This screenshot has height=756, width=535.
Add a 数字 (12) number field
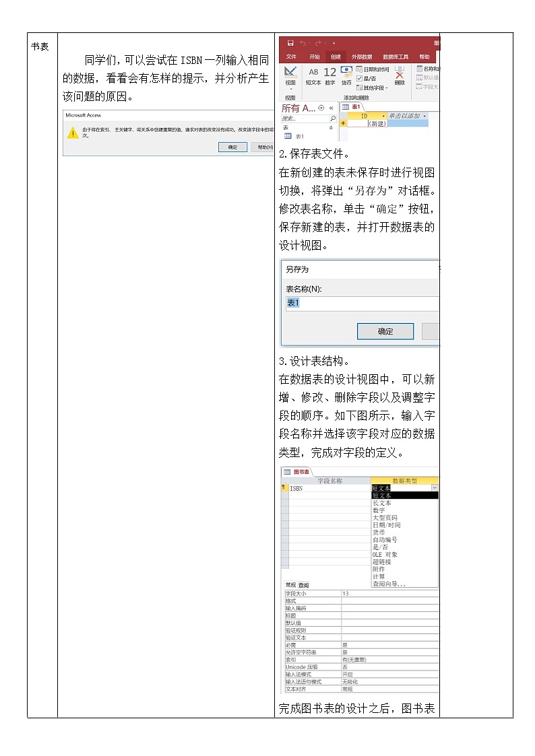pos(330,76)
